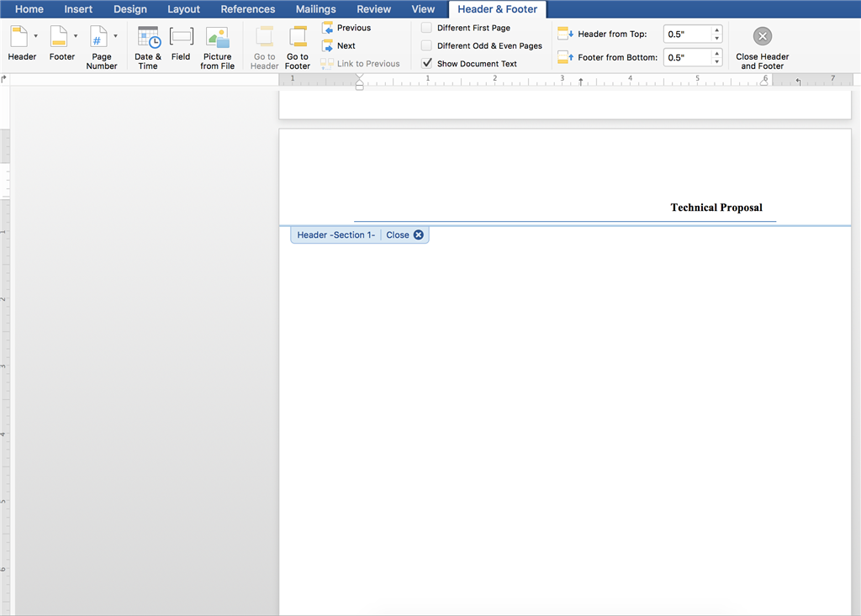Image resolution: width=861 pixels, height=616 pixels.
Task: Select the Header & Footer tab
Action: click(x=498, y=9)
